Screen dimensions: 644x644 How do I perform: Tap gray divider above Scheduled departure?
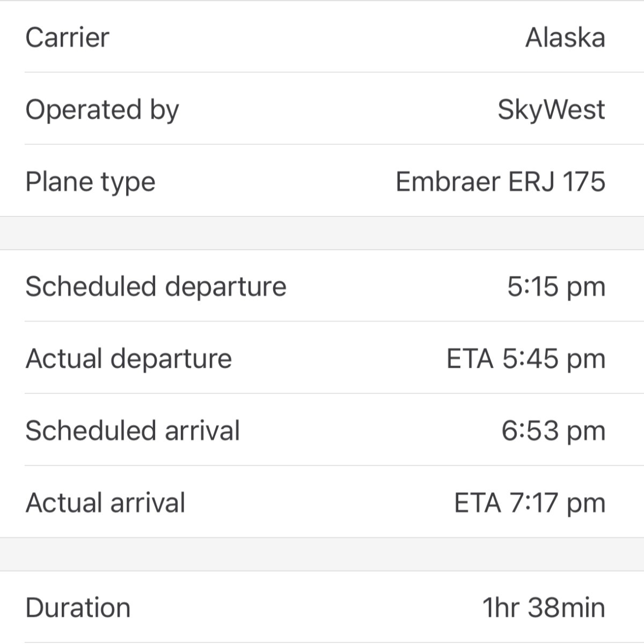[x=322, y=233]
